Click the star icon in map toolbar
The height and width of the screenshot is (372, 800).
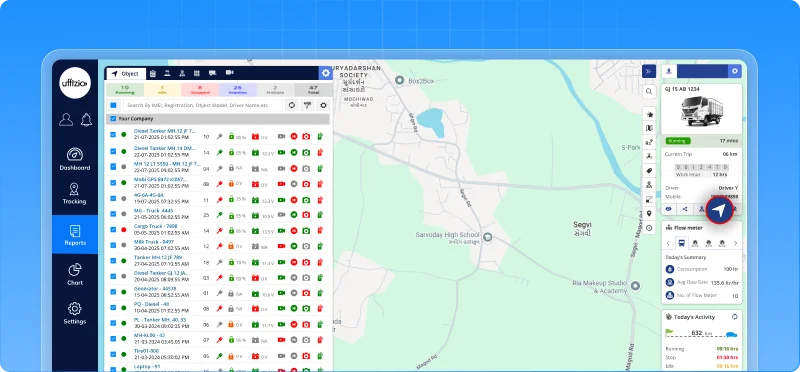coord(649,114)
